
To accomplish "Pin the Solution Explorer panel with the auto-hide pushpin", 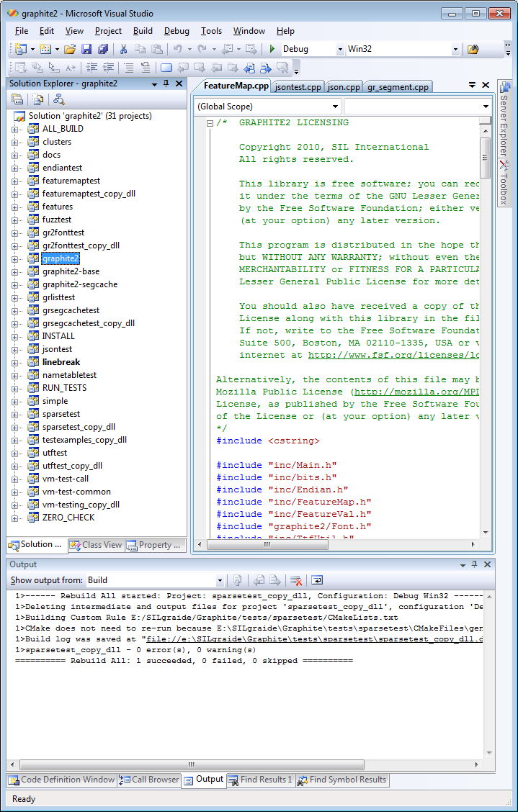I will [x=166, y=84].
